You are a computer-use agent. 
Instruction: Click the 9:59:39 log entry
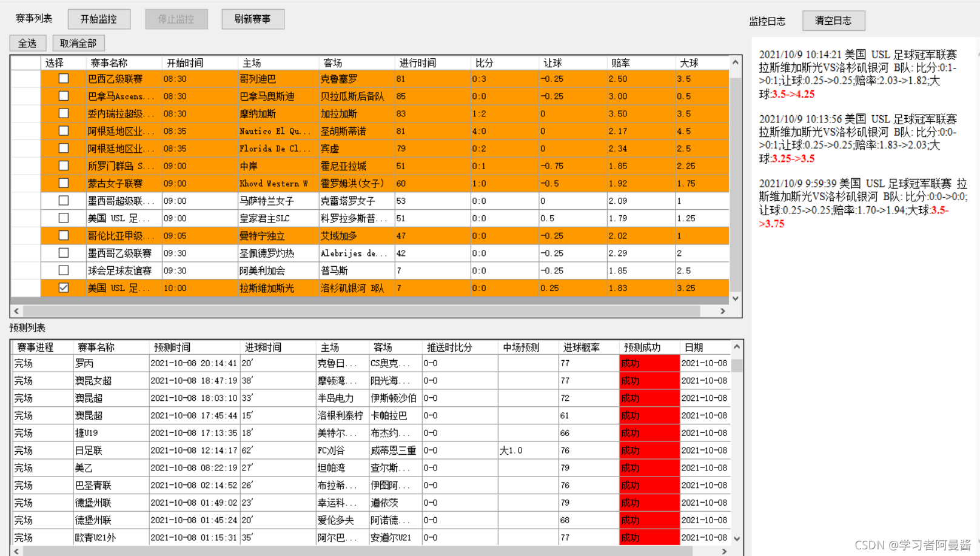pos(863,203)
